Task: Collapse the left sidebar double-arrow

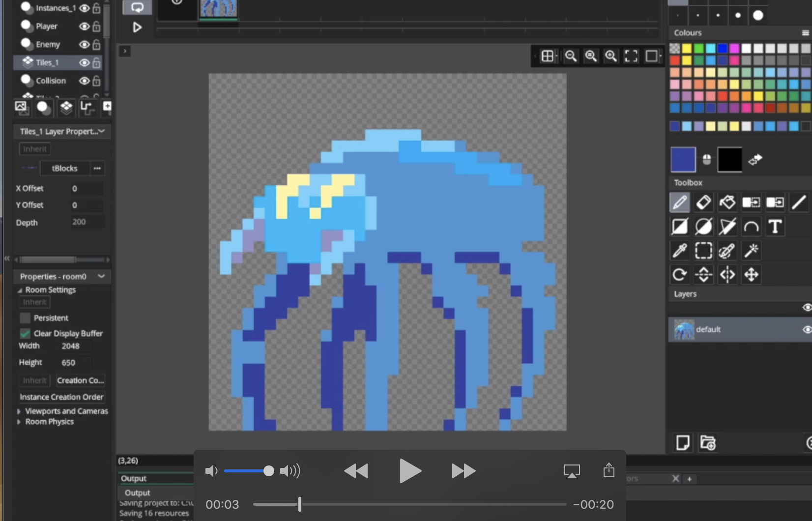Action: 7,258
